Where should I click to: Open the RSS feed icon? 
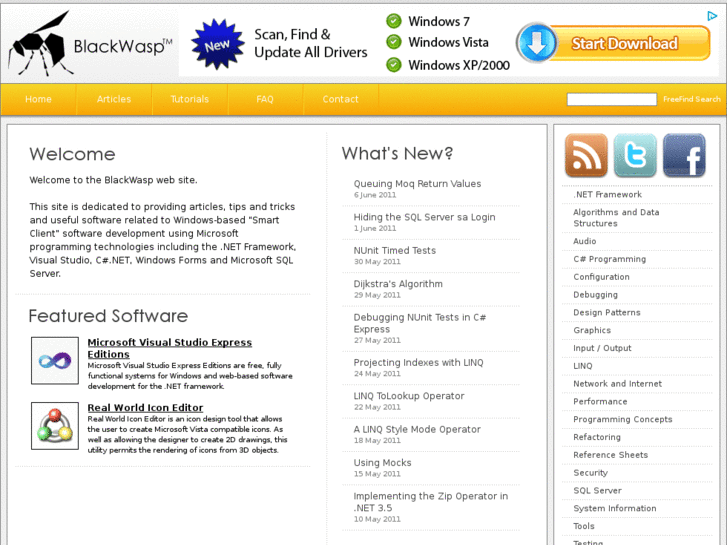(x=586, y=155)
